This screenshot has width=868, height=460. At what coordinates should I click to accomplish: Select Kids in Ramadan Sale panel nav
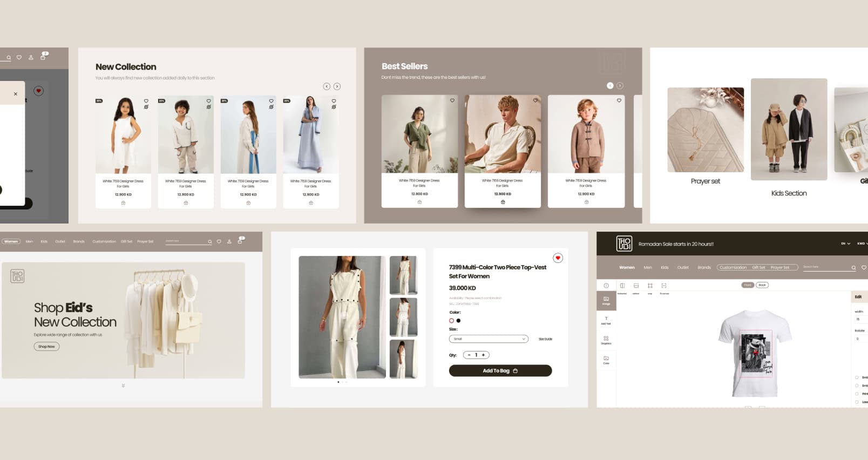pos(664,267)
